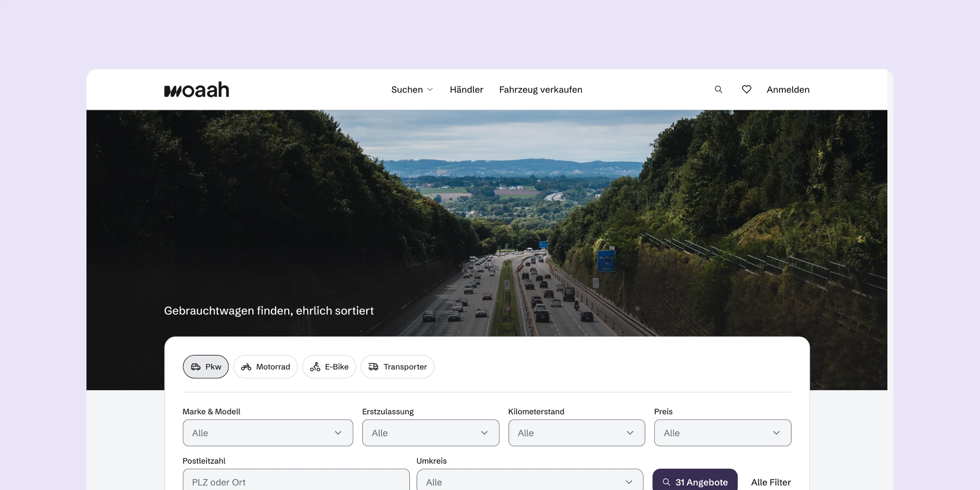Image resolution: width=980 pixels, height=490 pixels.
Task: Click Anmelden to sign in
Action: tap(788, 89)
